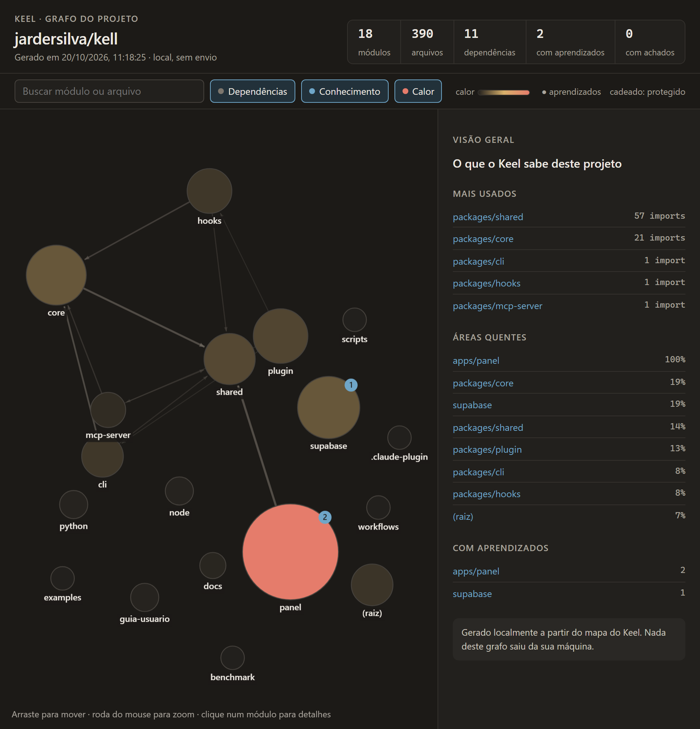This screenshot has height=729, width=700.
Task: Select the examples module node
Action: tap(62, 578)
